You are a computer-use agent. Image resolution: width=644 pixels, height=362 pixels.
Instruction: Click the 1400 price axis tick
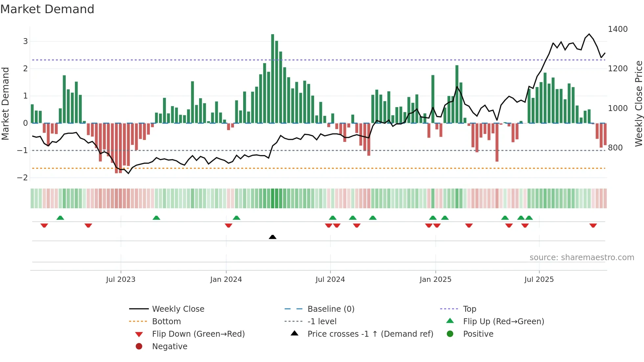pyautogui.click(x=618, y=29)
